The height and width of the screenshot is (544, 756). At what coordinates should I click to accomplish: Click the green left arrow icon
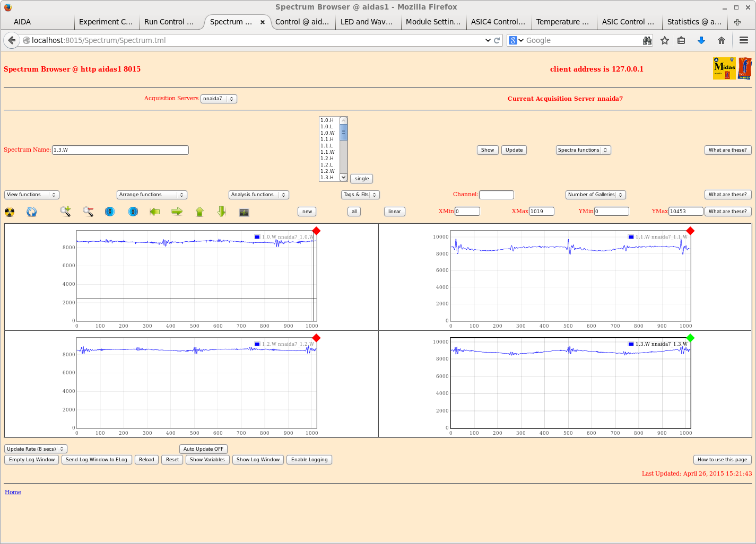(155, 212)
